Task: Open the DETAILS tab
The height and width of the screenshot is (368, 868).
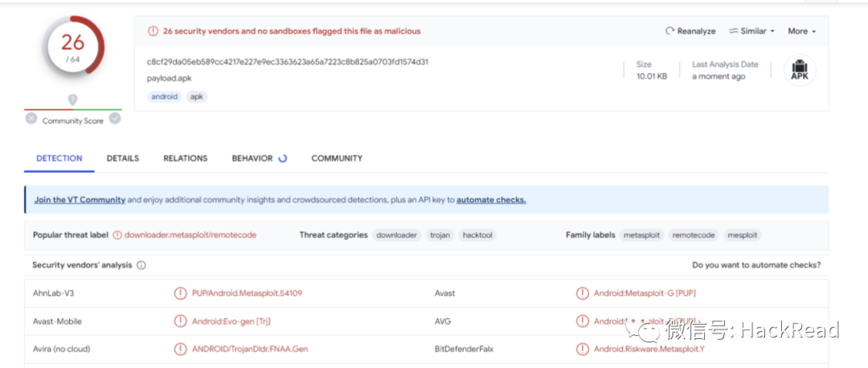Action: tap(123, 158)
